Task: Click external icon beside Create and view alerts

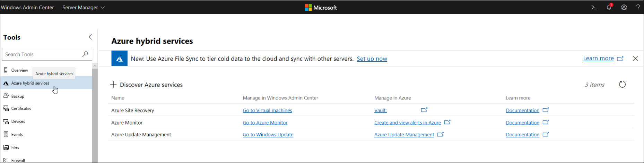Action: [447, 122]
